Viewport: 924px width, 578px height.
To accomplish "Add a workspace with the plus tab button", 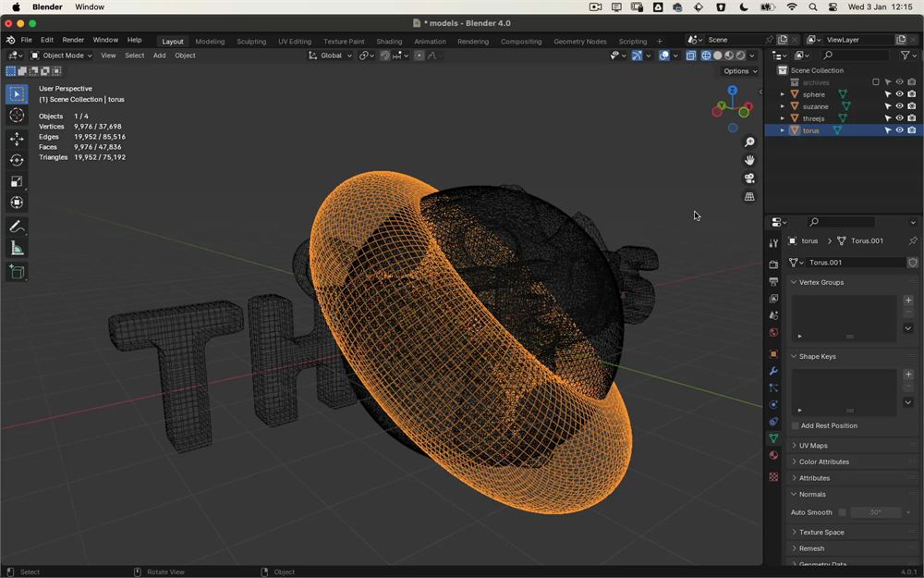I will click(x=660, y=42).
